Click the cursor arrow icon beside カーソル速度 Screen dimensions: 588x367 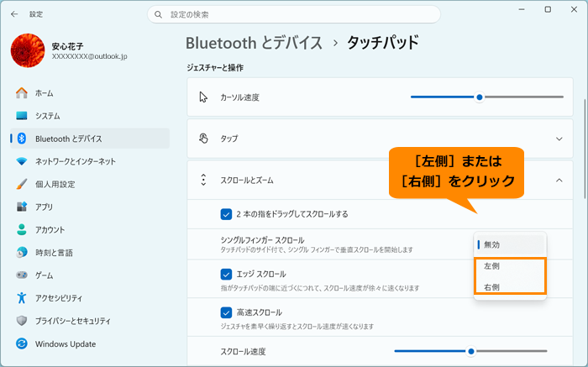click(203, 97)
